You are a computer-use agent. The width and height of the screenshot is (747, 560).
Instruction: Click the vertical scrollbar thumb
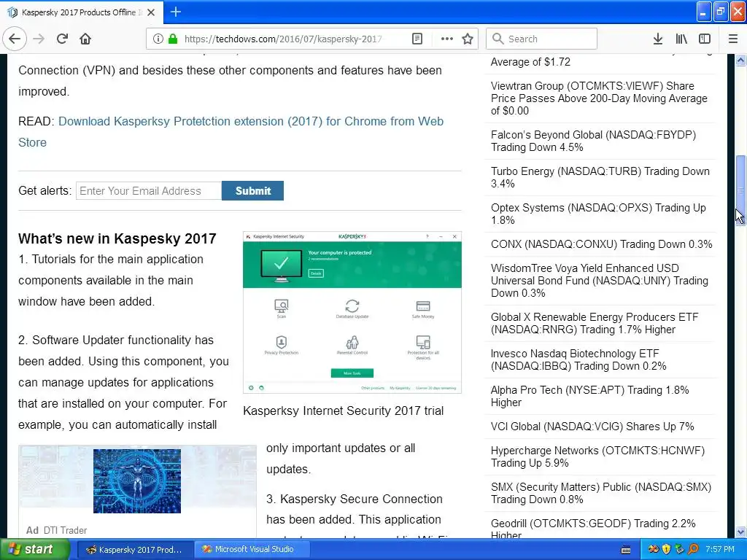click(740, 190)
